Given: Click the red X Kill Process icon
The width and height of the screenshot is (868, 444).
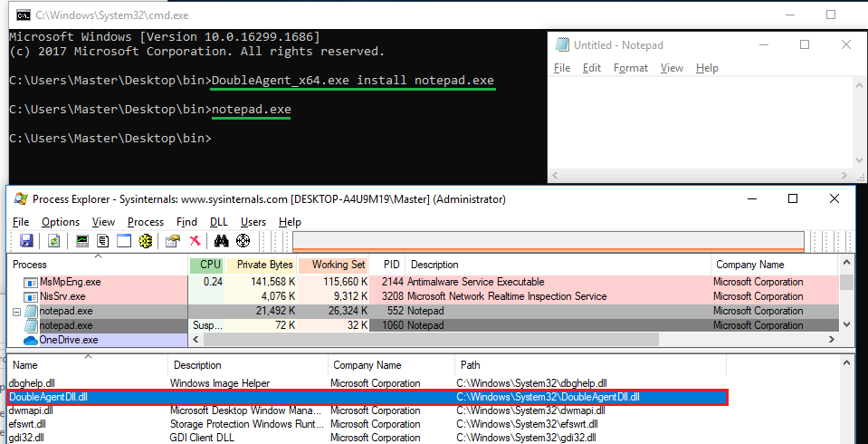Looking at the screenshot, I should point(195,241).
